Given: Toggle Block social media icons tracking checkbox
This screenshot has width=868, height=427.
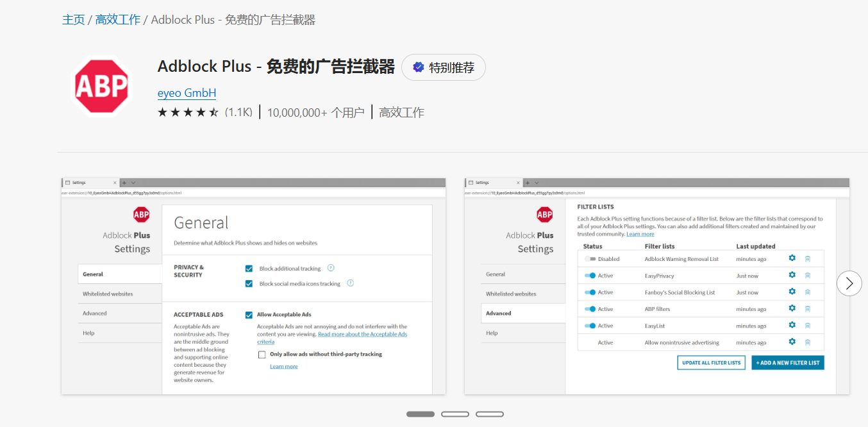Looking at the screenshot, I should click(x=249, y=283).
